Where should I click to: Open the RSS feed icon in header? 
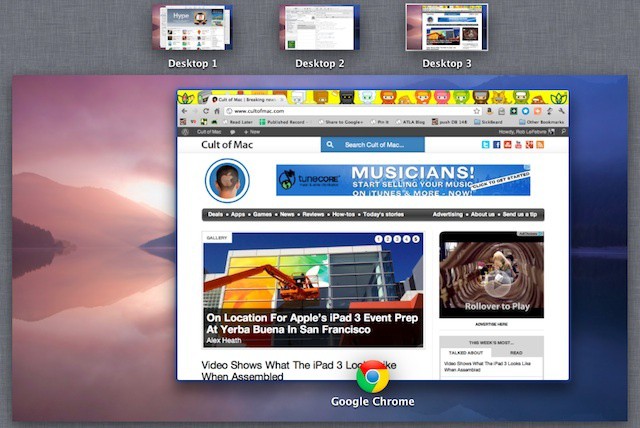tap(540, 145)
